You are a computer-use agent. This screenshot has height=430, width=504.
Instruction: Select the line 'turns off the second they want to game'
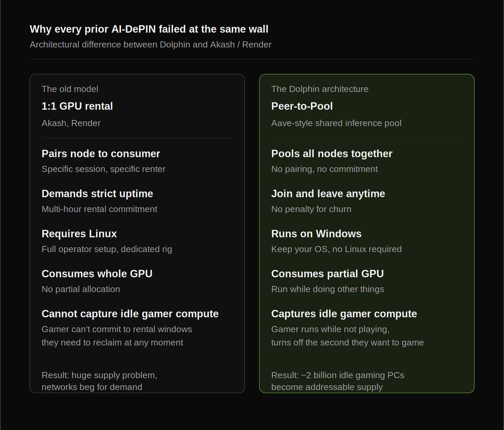pos(347,342)
